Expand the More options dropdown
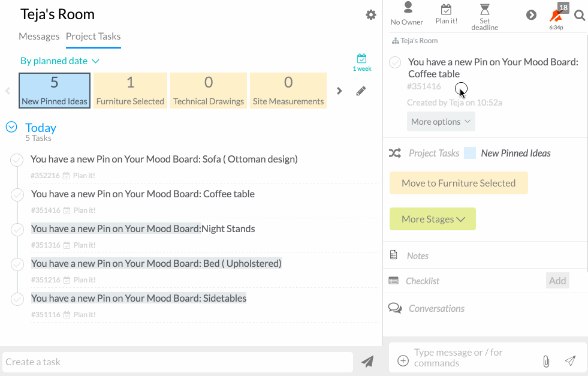Viewport: 588px width, 376px height. click(441, 122)
